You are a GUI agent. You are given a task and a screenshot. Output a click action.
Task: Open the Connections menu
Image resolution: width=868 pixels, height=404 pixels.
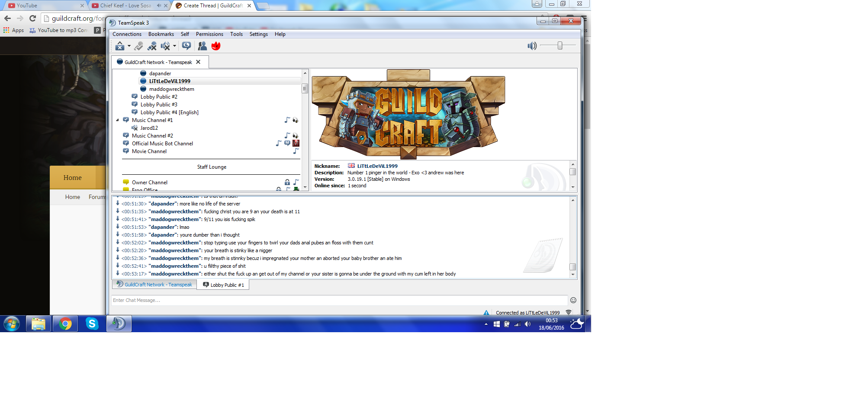[127, 34]
